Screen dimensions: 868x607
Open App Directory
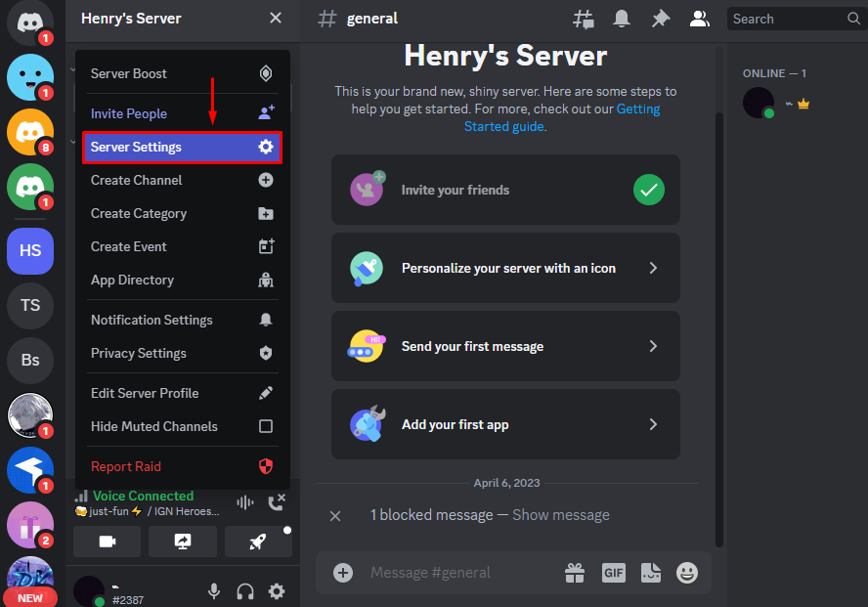pos(182,280)
